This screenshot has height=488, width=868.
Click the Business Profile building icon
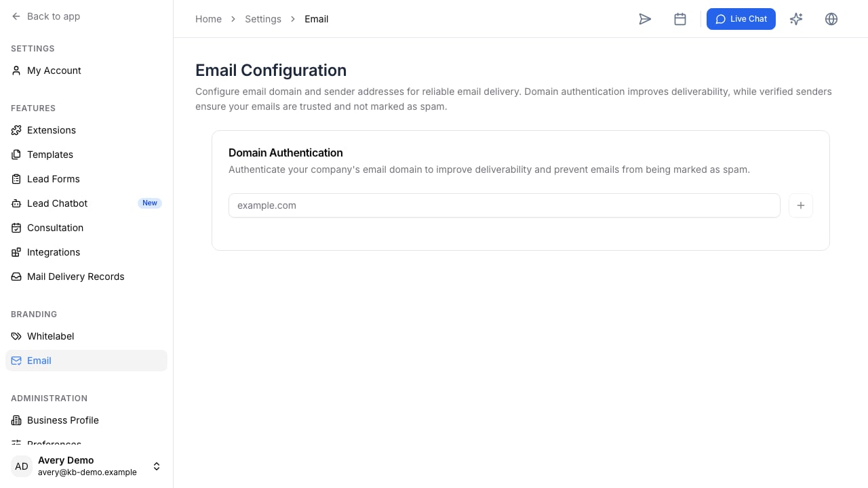coord(16,420)
